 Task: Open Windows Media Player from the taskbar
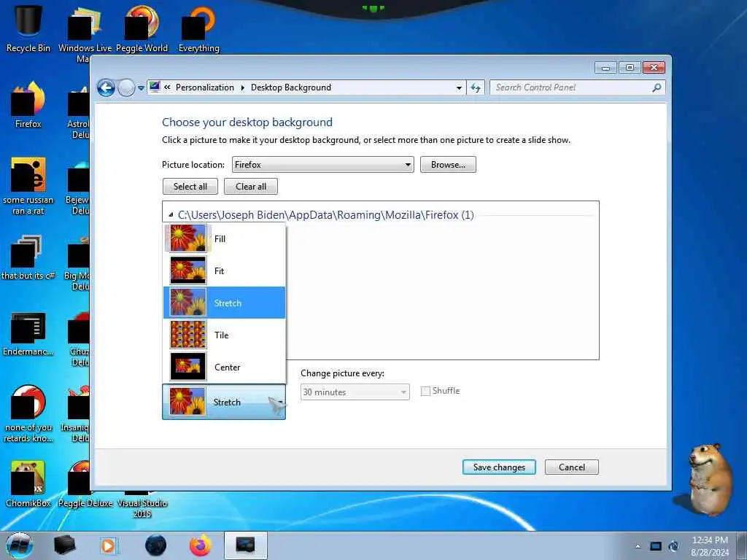(109, 545)
